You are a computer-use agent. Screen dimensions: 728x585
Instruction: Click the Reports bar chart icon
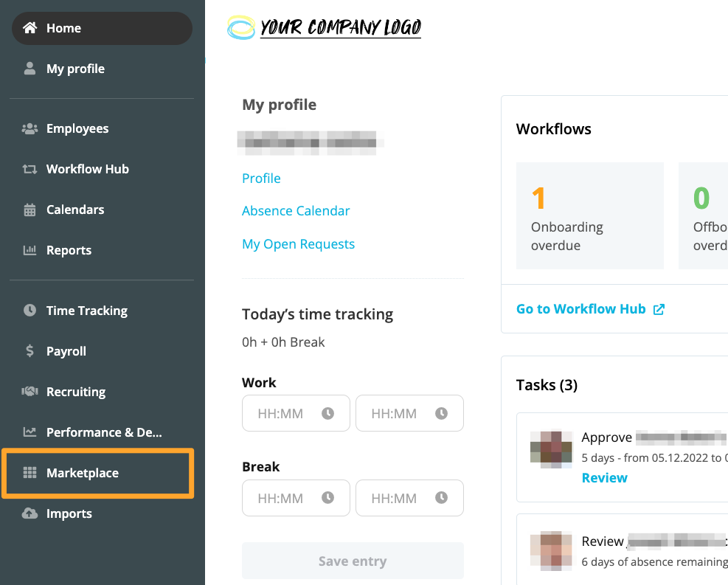tap(30, 250)
